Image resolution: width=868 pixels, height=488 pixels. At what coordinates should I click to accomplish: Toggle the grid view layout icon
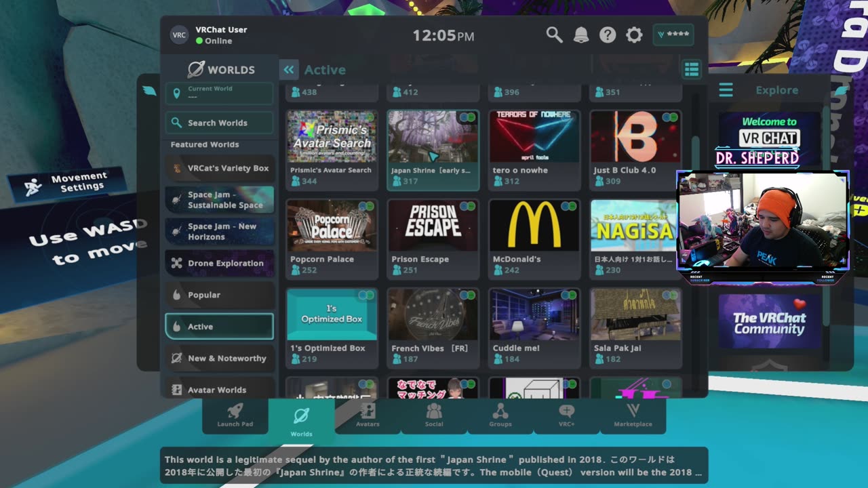(691, 69)
